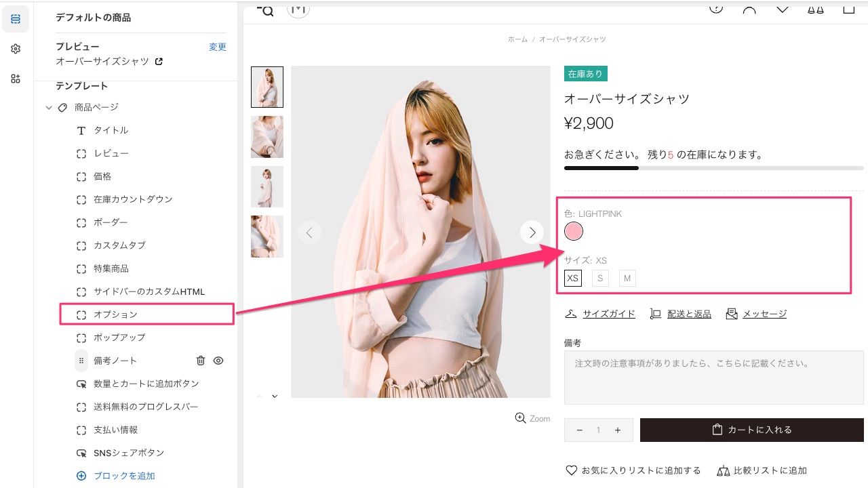Click 比較リストに追加 link
868x488 pixels.
(771, 470)
